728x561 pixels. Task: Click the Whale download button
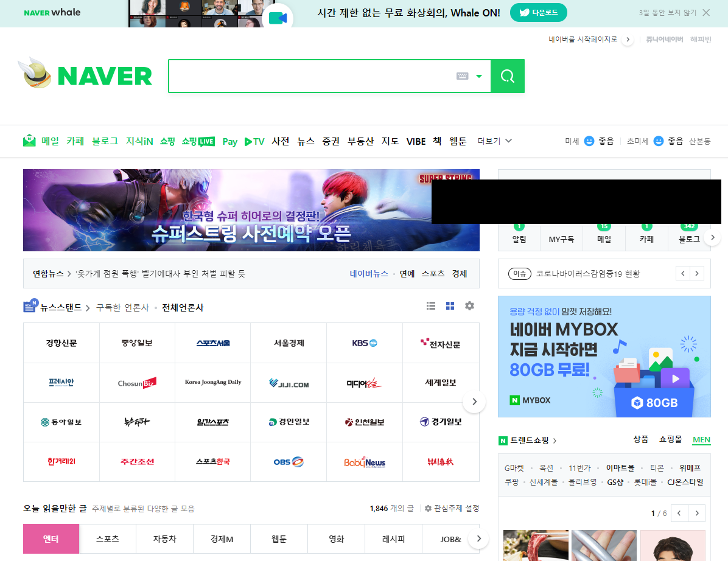coord(539,13)
